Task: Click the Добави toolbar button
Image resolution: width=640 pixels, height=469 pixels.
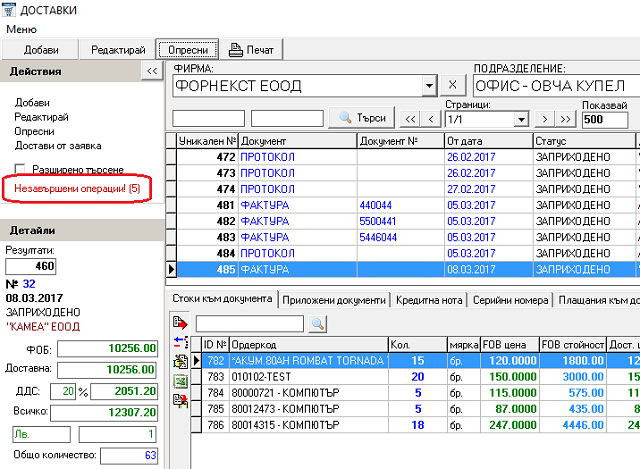Action: pos(41,50)
